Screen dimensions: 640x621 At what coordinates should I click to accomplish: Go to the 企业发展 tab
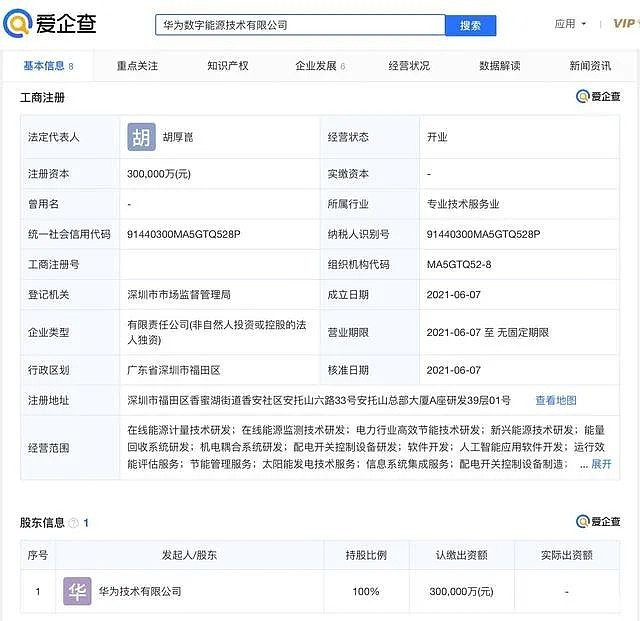pos(319,66)
